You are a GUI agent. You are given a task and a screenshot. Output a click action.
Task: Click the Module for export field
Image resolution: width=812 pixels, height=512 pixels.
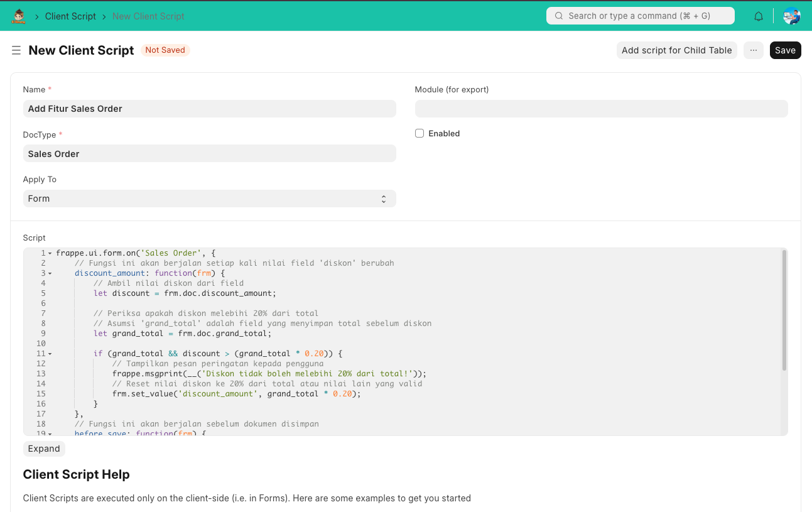coord(601,109)
